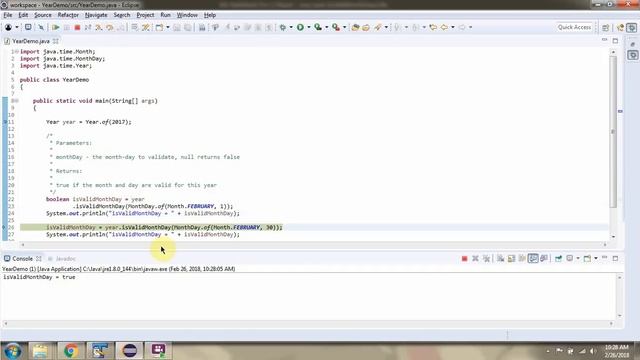This screenshot has width=640, height=360.
Task: Click the Step Over debug icon
Action: click(x=110, y=27)
